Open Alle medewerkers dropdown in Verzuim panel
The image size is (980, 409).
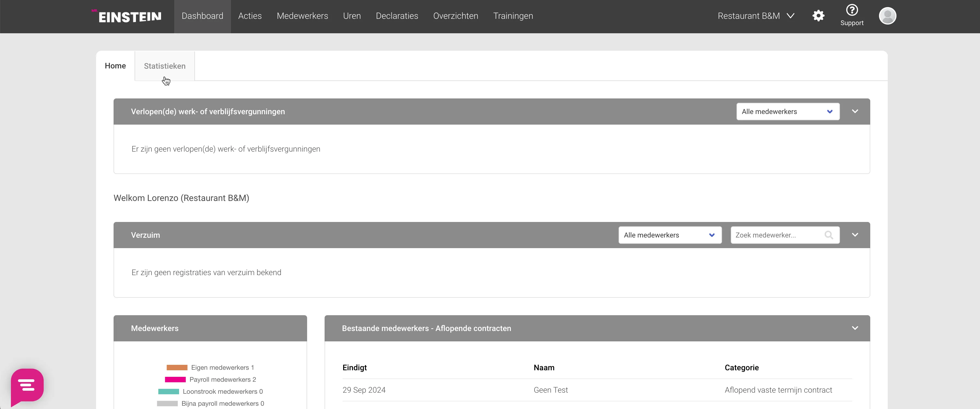pyautogui.click(x=669, y=235)
